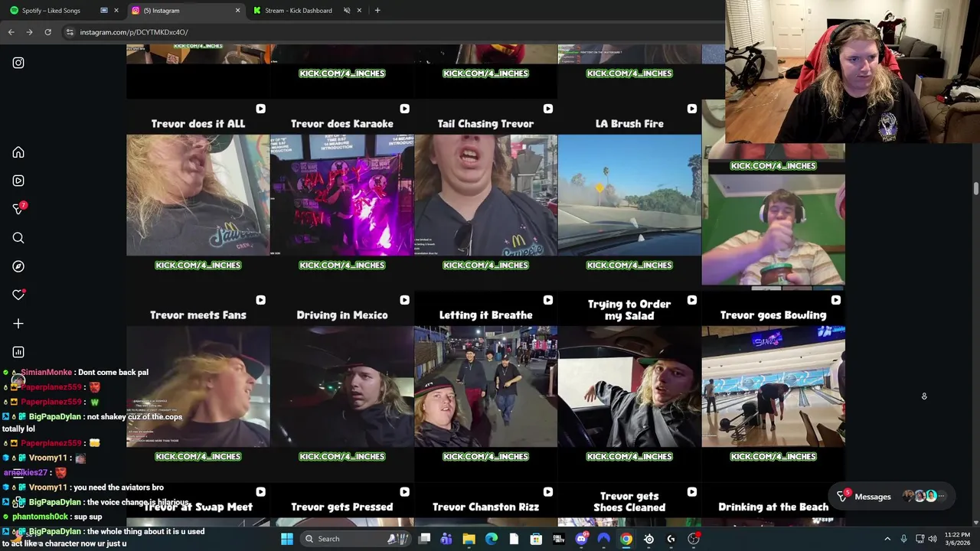980x551 pixels.
Task: Open Notifications heart icon in sidebar
Action: 18,295
